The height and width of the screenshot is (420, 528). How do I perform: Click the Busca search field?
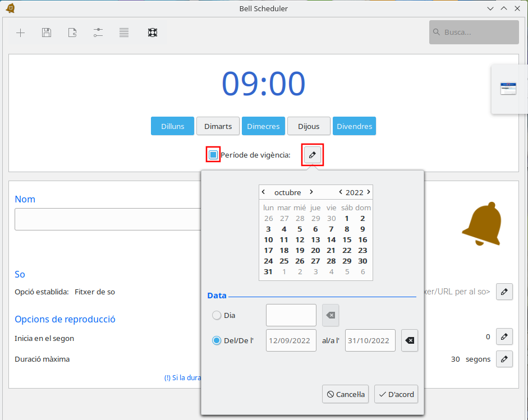point(474,33)
